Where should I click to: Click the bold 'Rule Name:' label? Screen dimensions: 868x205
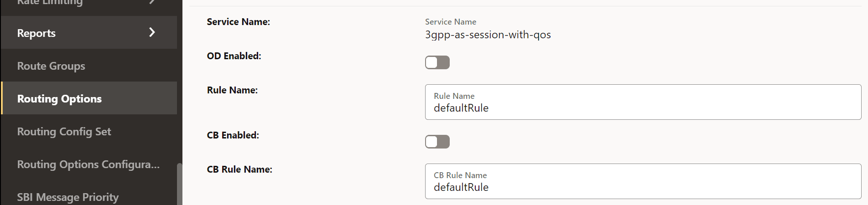[232, 90]
